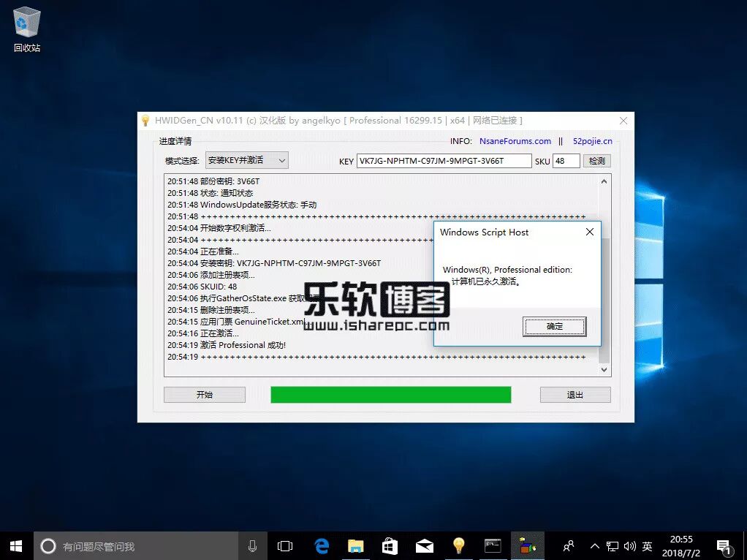Expand the 模式选择 mode dropdown
The width and height of the screenshot is (747, 560).
247,161
